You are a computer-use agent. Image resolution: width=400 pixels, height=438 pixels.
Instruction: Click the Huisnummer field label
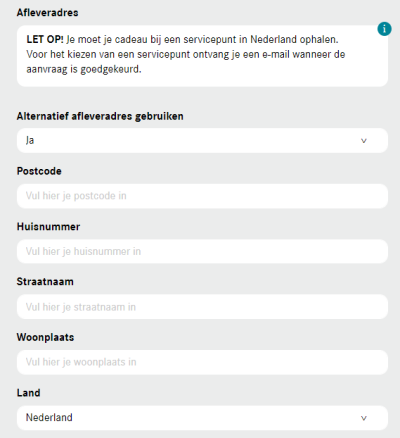click(48, 227)
